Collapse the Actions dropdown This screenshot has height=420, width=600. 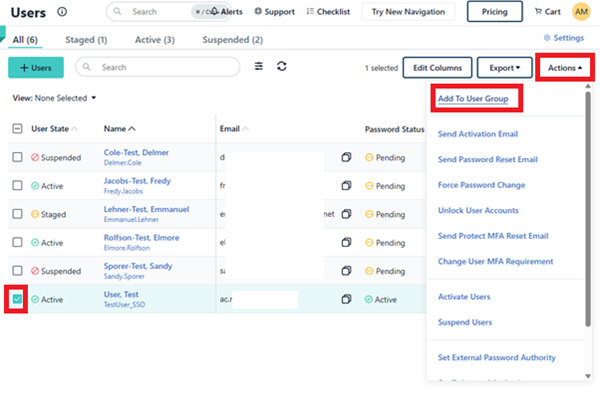pos(564,68)
